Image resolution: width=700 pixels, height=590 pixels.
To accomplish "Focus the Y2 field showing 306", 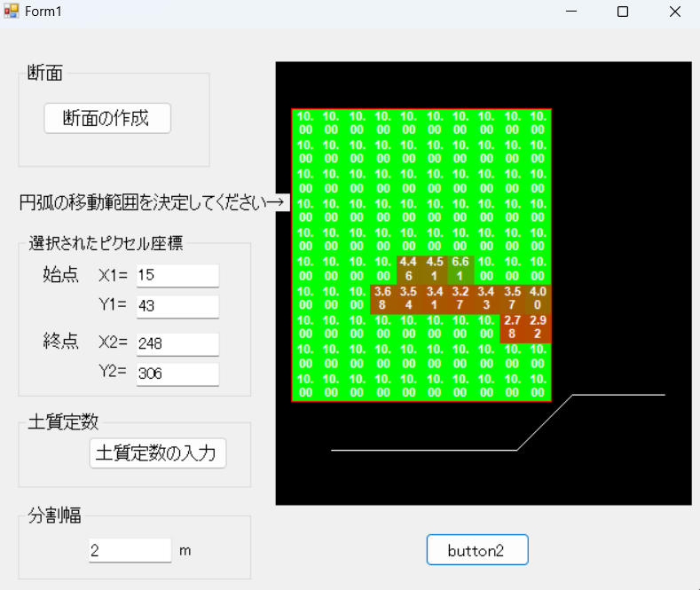I will click(x=177, y=374).
